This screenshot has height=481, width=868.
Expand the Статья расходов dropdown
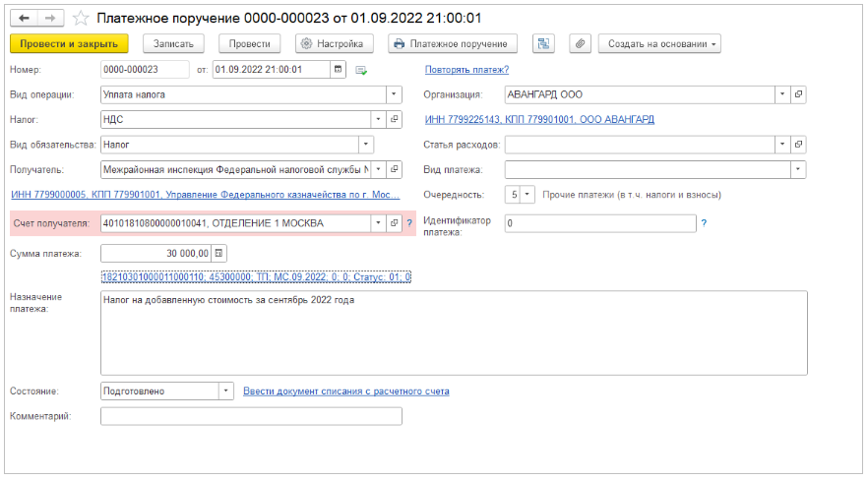tap(782, 145)
